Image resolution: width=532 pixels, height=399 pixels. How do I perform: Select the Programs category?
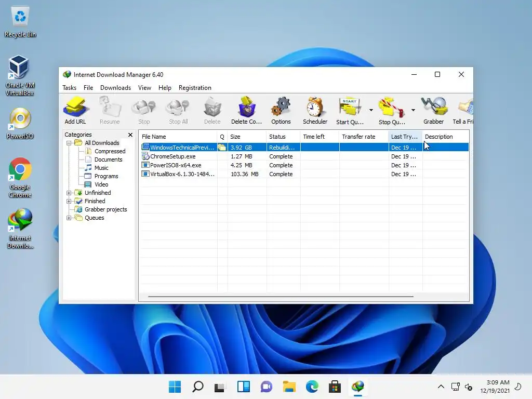pos(106,176)
